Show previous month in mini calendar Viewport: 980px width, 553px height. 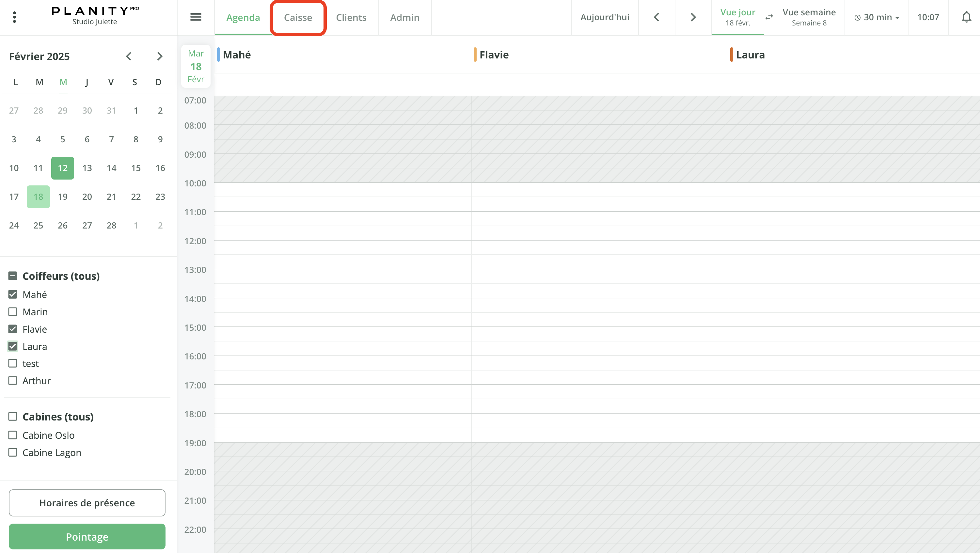tap(129, 56)
